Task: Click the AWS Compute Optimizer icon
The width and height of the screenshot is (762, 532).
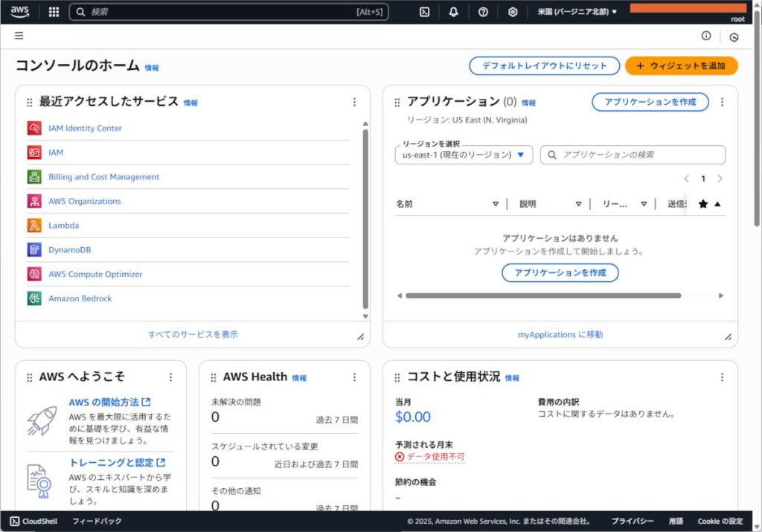Action: [34, 274]
